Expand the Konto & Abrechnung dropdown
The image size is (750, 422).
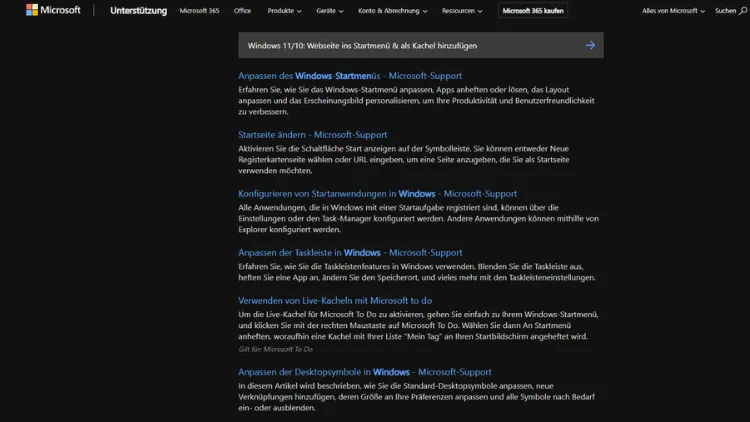click(392, 11)
